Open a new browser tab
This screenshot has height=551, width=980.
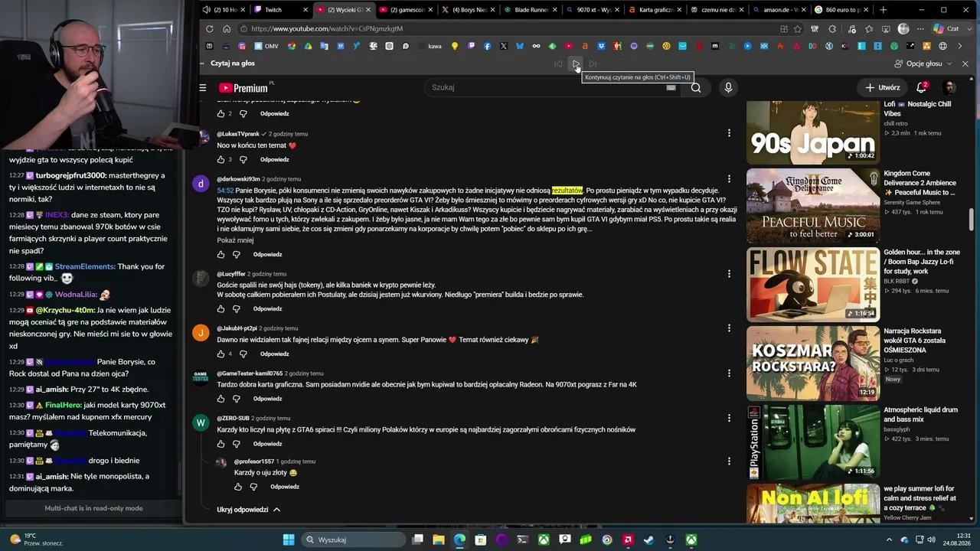[883, 10]
